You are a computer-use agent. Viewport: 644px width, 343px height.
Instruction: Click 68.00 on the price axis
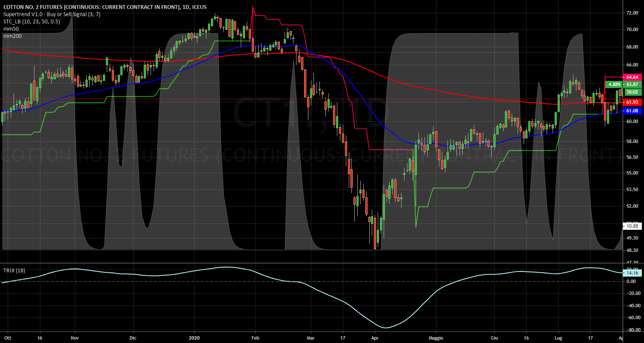click(632, 47)
